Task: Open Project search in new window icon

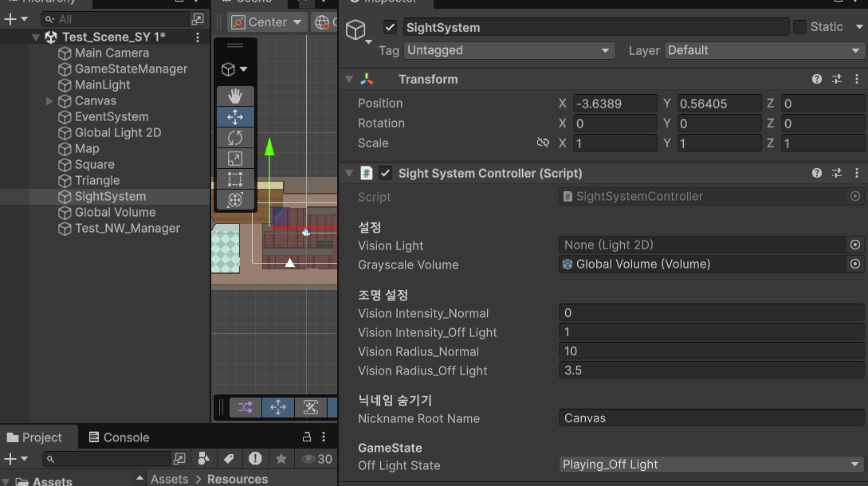Action: click(179, 458)
